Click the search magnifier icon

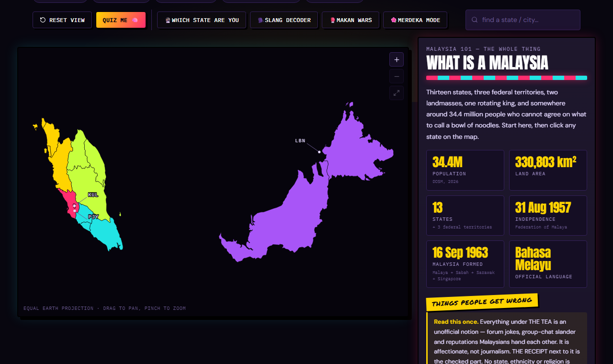point(475,20)
